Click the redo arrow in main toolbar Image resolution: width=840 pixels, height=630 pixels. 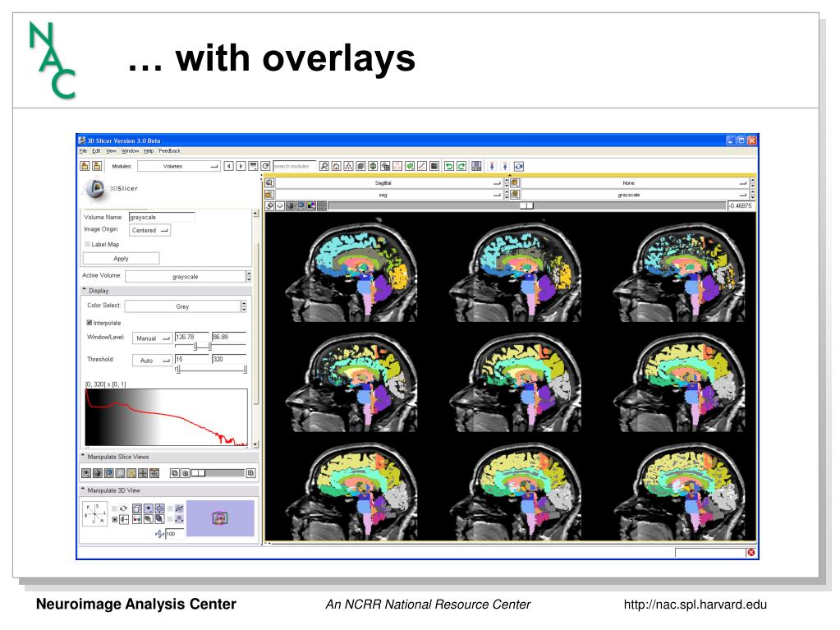461,166
